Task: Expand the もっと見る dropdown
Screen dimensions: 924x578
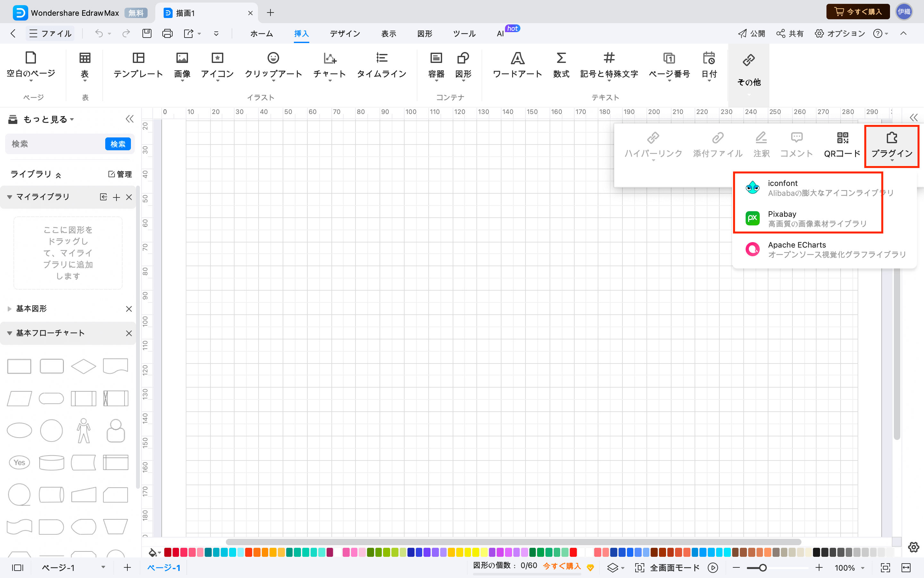Action: (x=48, y=120)
